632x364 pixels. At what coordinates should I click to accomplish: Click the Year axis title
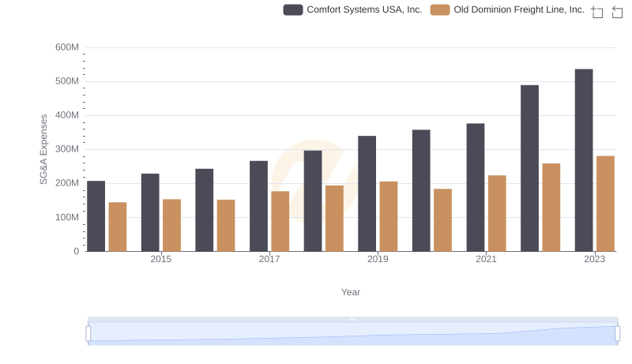[351, 292]
